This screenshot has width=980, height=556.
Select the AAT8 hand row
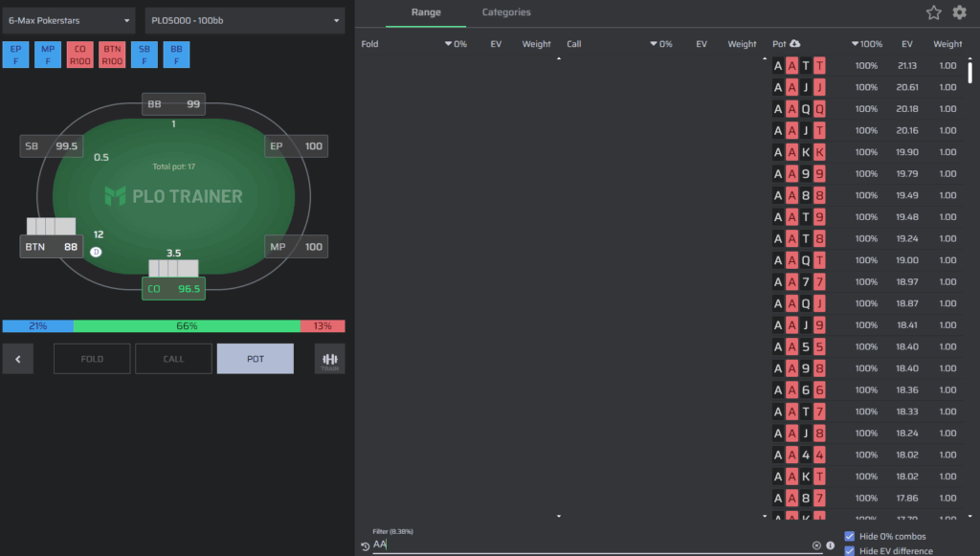[x=867, y=238]
